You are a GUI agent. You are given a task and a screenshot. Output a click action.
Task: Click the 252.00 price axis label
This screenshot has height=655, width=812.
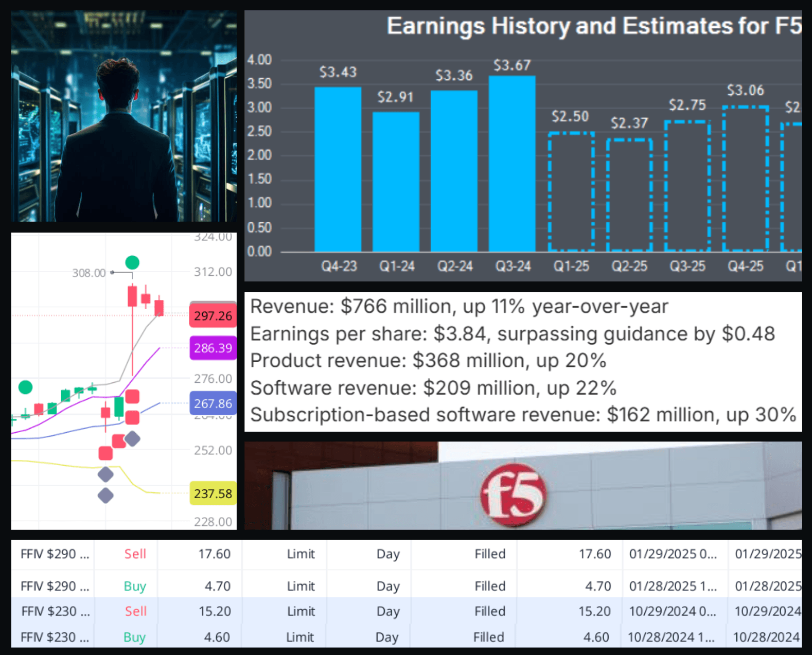point(213,450)
